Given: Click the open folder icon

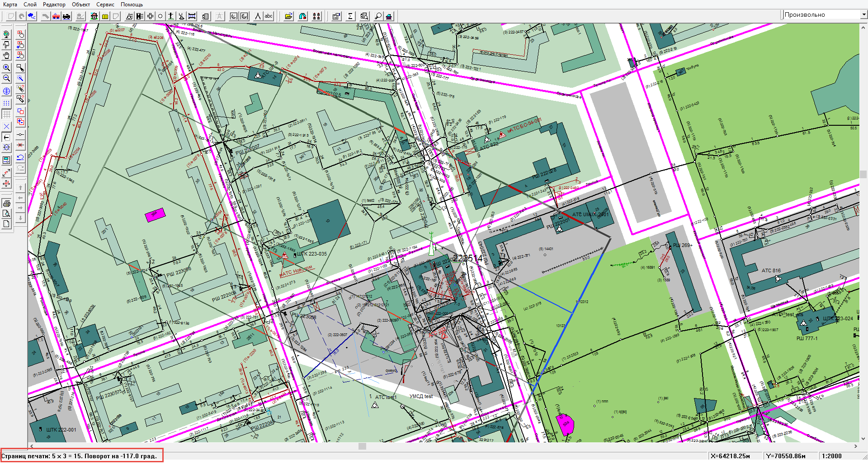Looking at the screenshot, I should tap(288, 16).
